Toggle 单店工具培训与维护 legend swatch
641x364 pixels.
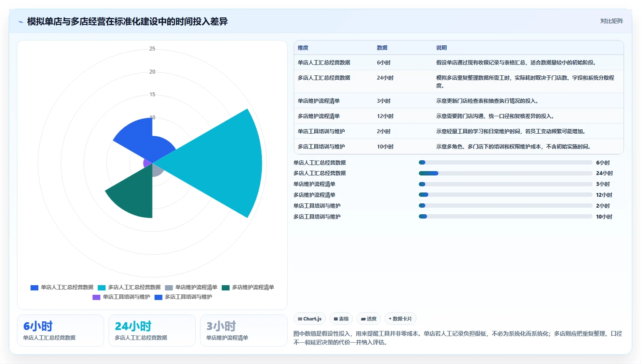(x=96, y=297)
